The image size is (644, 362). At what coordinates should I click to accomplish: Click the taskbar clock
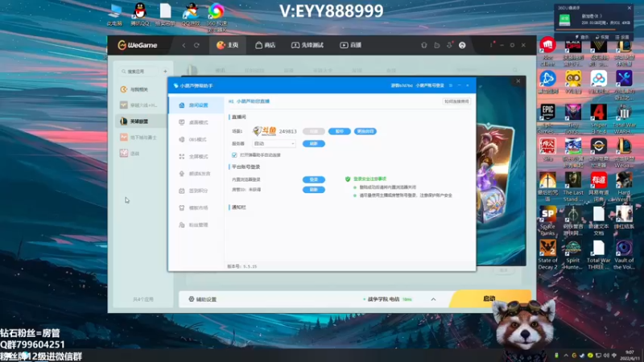(x=630, y=355)
